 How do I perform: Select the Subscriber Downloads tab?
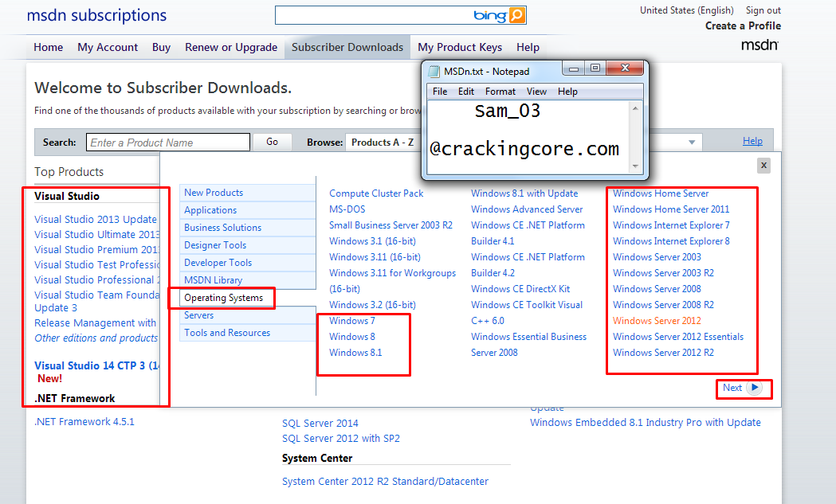pyautogui.click(x=347, y=48)
